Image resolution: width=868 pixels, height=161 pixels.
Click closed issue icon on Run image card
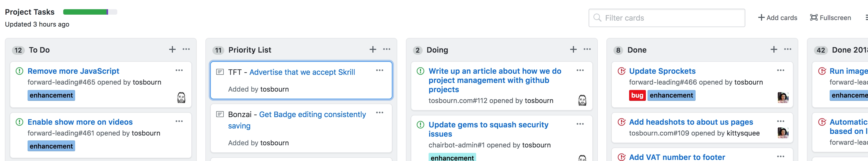tap(822, 71)
